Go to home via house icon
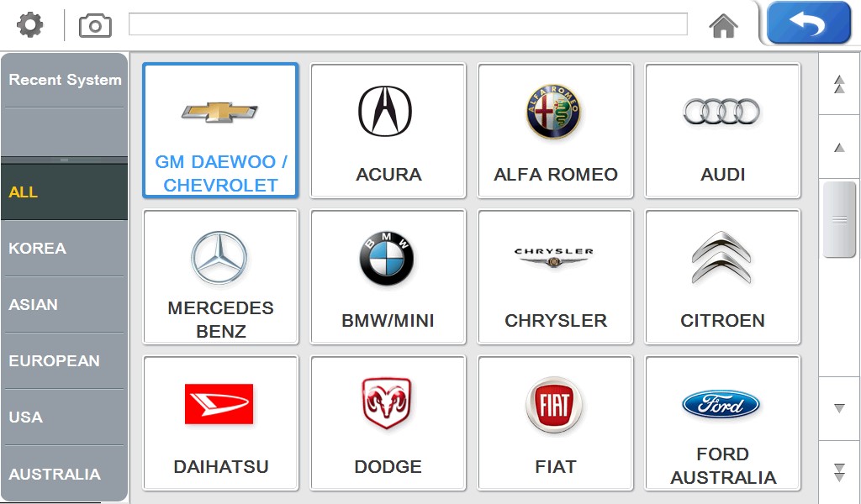 (723, 26)
